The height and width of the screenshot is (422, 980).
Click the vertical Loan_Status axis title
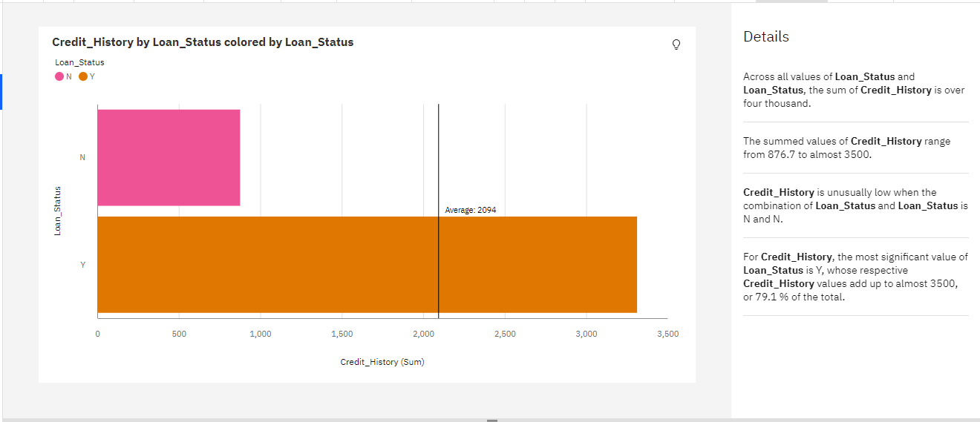click(x=58, y=211)
